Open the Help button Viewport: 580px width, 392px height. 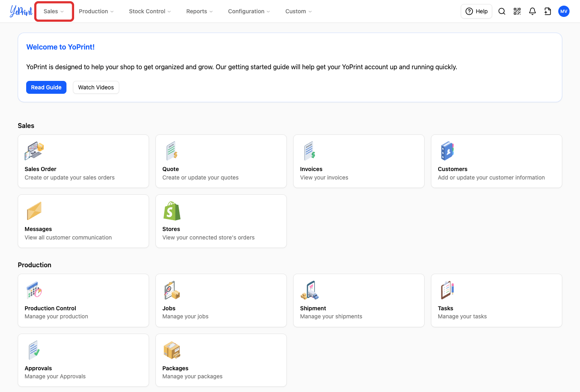(x=476, y=11)
